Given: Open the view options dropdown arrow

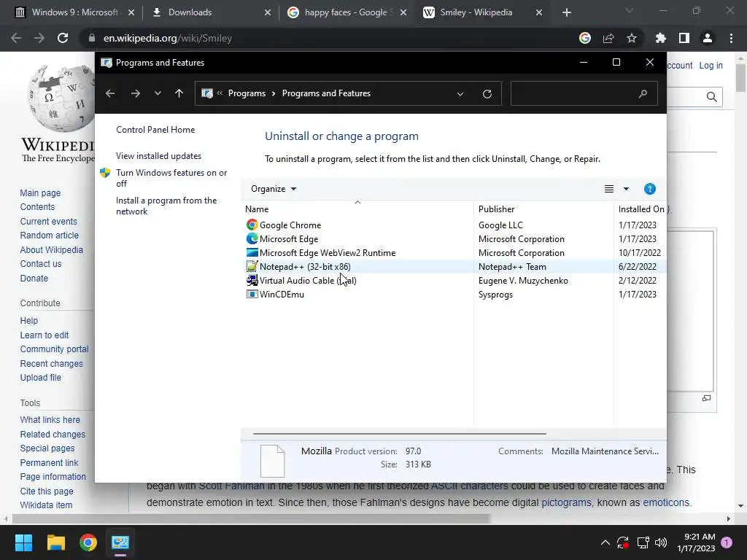Looking at the screenshot, I should tap(626, 189).
